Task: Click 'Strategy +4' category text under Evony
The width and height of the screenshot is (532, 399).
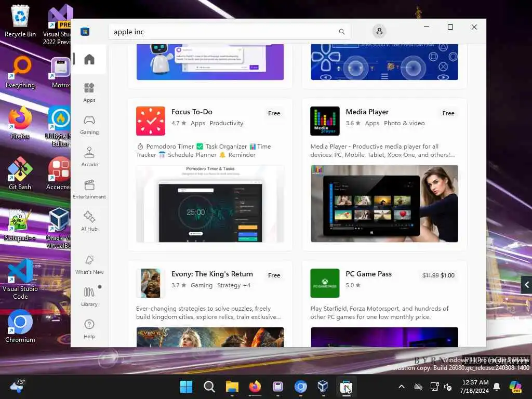Action: (x=234, y=285)
